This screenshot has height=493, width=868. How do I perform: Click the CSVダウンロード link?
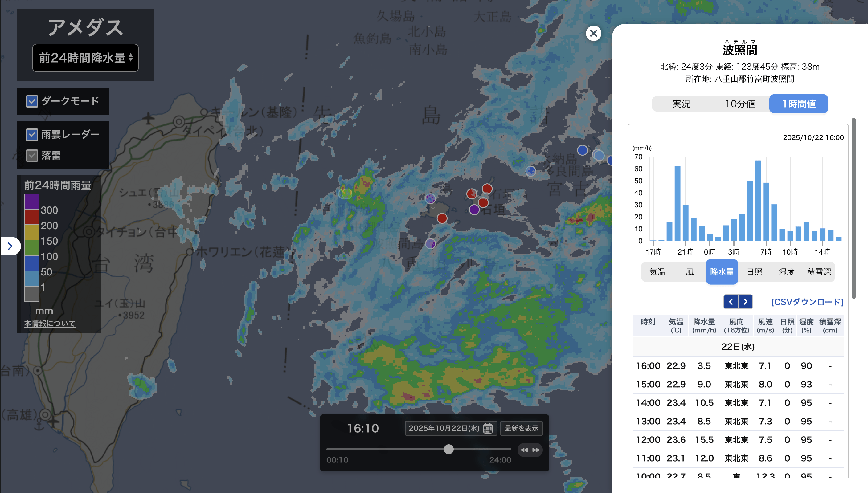[807, 302]
